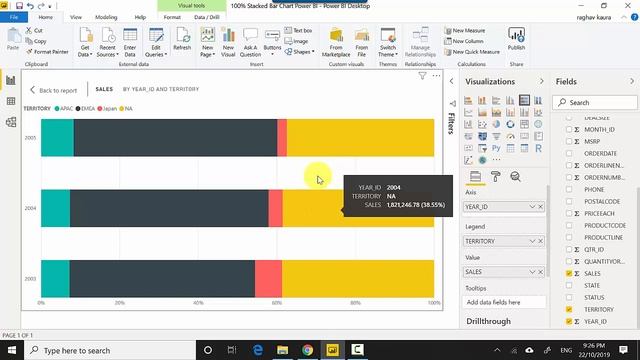Screen dimensions: 640x360
Task: Open the SALES value field dropdown
Action: pyautogui.click(x=532, y=271)
